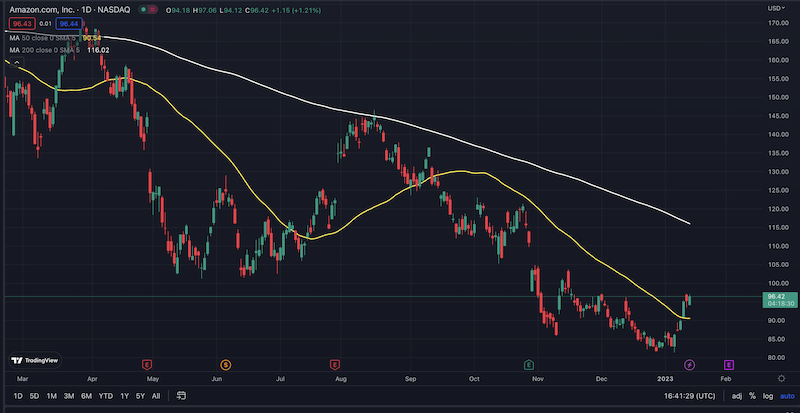Click the red data status indicator
Image resolution: width=800 pixels, height=413 pixels.
(153, 10)
